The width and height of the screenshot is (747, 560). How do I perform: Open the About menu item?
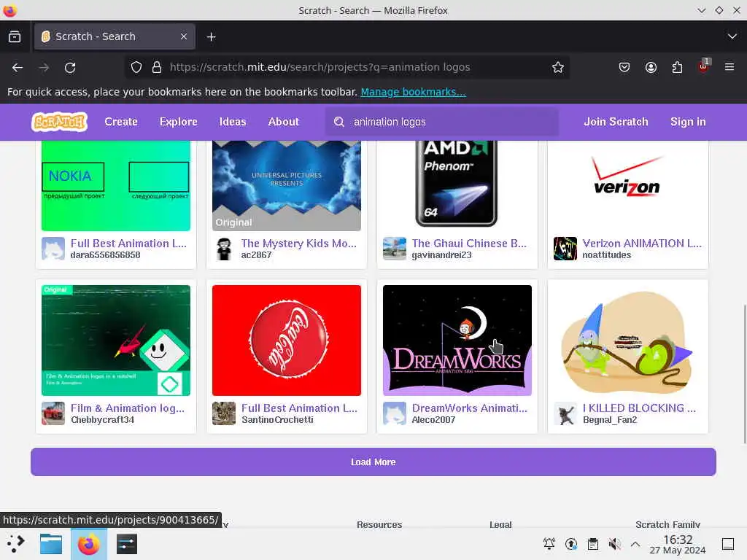click(x=284, y=122)
